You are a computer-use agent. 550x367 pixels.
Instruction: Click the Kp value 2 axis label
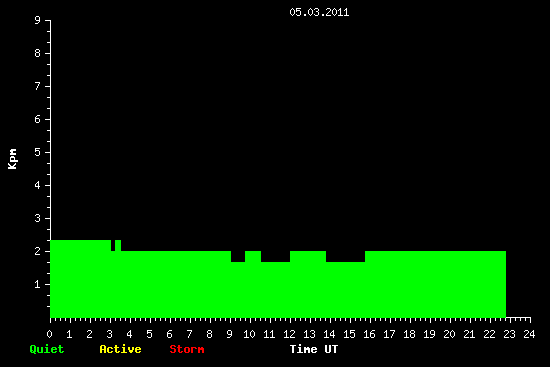pyautogui.click(x=38, y=251)
